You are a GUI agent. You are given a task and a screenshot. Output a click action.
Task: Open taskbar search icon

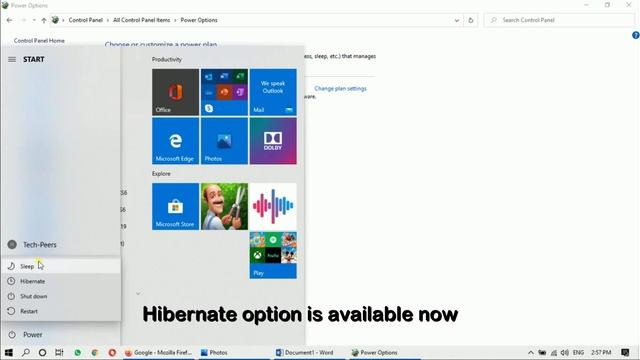coord(26,352)
